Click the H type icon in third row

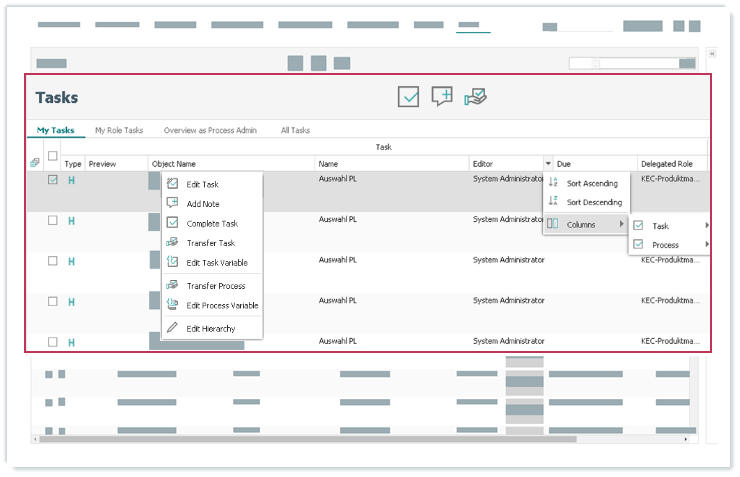(71, 261)
